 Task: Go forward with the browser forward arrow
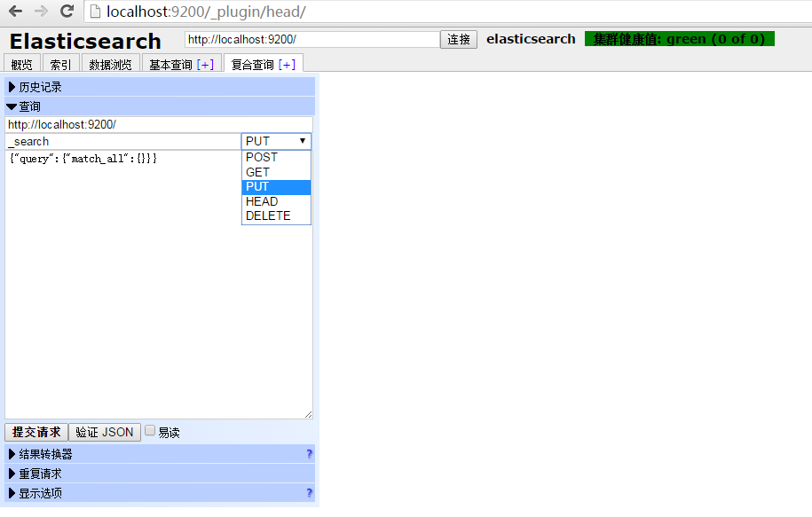[41, 11]
